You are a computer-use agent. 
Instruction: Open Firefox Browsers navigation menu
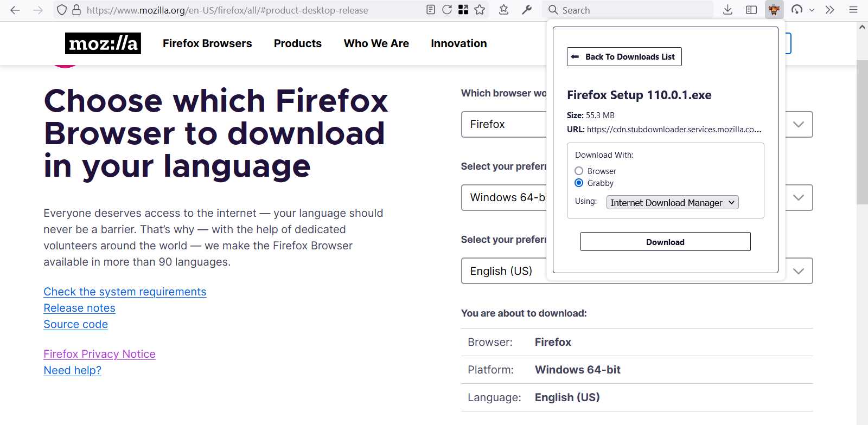coord(207,43)
